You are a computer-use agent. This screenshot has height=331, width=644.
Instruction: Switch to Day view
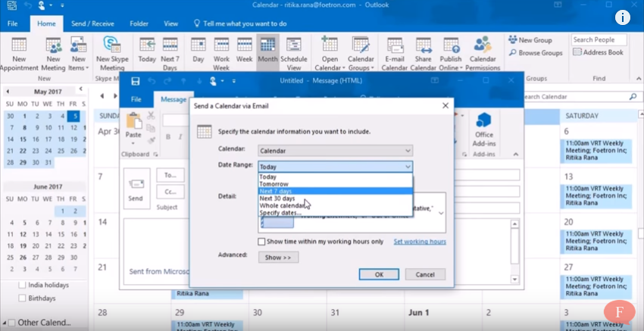(199, 50)
